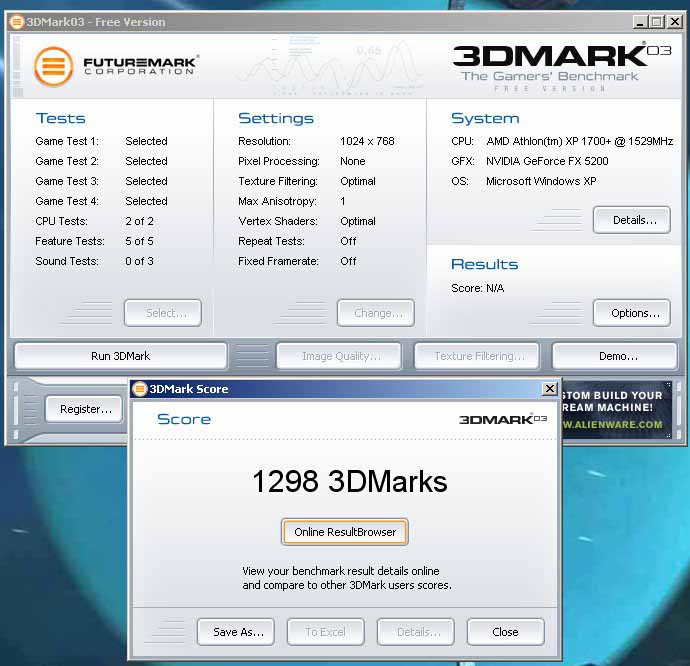690x666 pixels.
Task: Click the 'Game Test 4:' label
Action: pyautogui.click(x=67, y=201)
